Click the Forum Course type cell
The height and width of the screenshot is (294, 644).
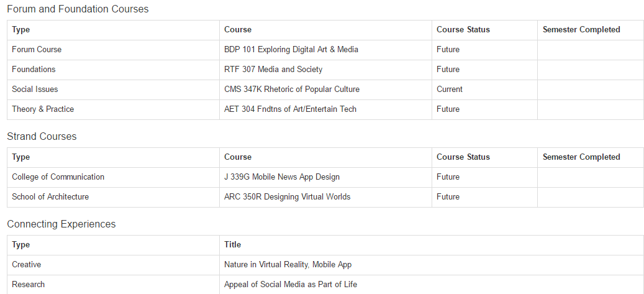coord(37,50)
